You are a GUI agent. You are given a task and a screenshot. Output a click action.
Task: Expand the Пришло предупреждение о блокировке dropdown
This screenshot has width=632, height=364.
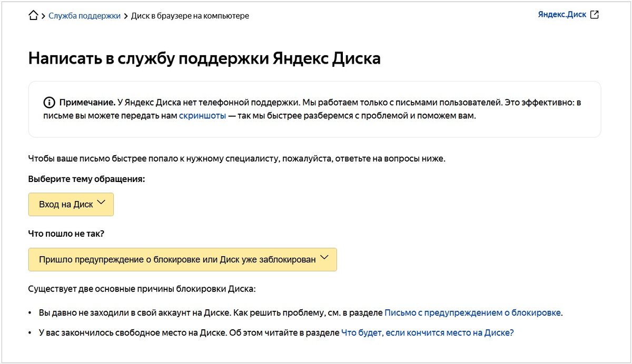tap(177, 259)
